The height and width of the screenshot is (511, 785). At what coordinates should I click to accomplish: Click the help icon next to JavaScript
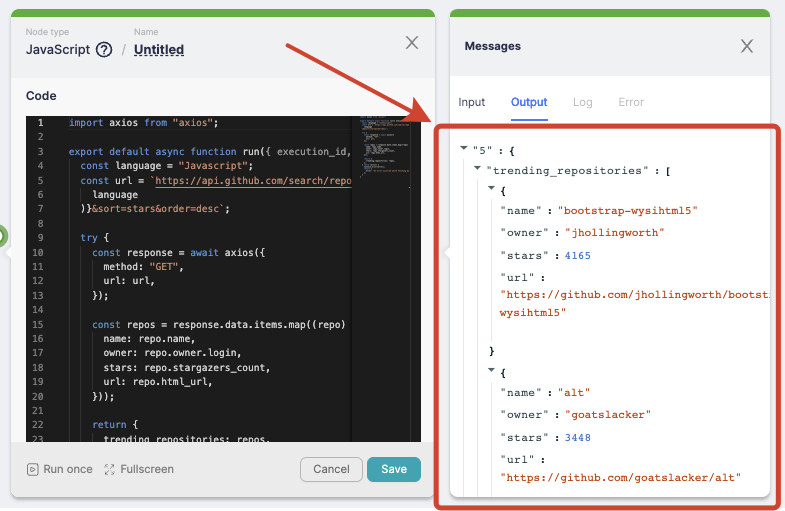[104, 50]
